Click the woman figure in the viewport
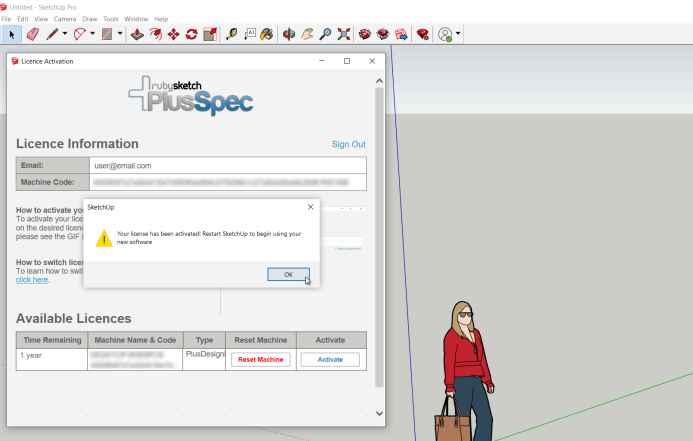The width and height of the screenshot is (693, 441). (x=467, y=371)
